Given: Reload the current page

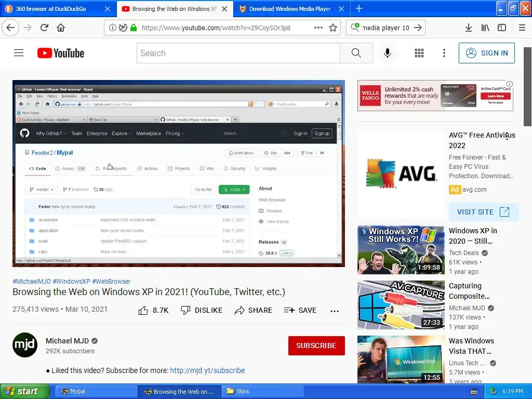Looking at the screenshot, I should (x=45, y=28).
